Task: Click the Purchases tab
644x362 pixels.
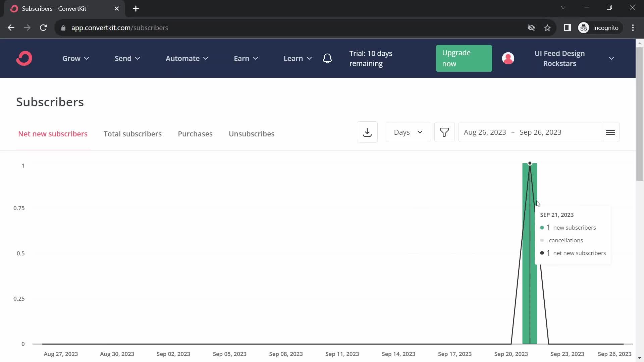Action: point(195,133)
